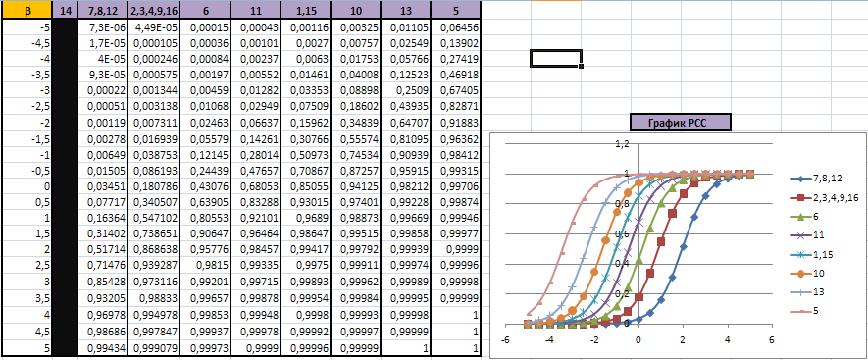Select the 2,3,4,9,16 table column header
This screenshot has height=360, width=868.
pos(153,10)
